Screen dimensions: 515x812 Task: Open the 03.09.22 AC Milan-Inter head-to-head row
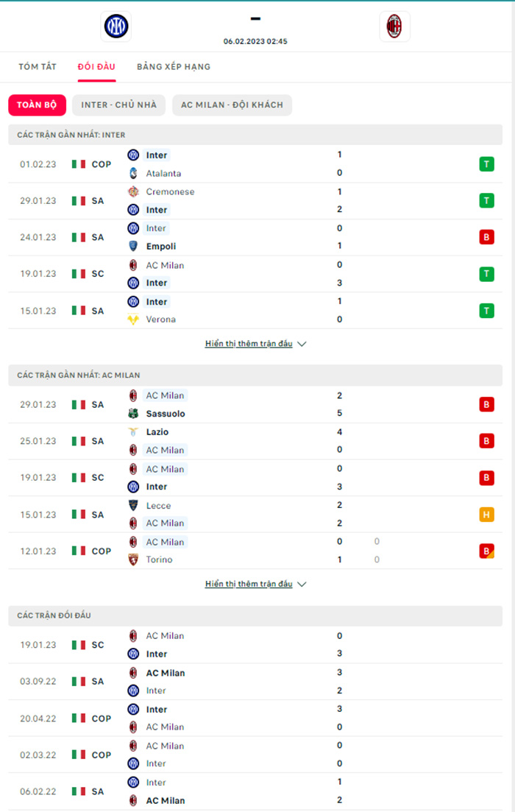coord(255,682)
